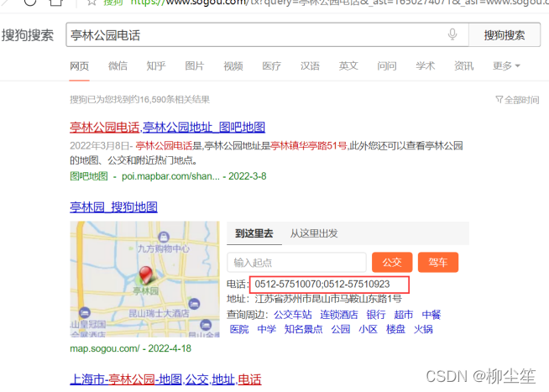
Task: Click the orange 驾车 button
Action: 438,262
